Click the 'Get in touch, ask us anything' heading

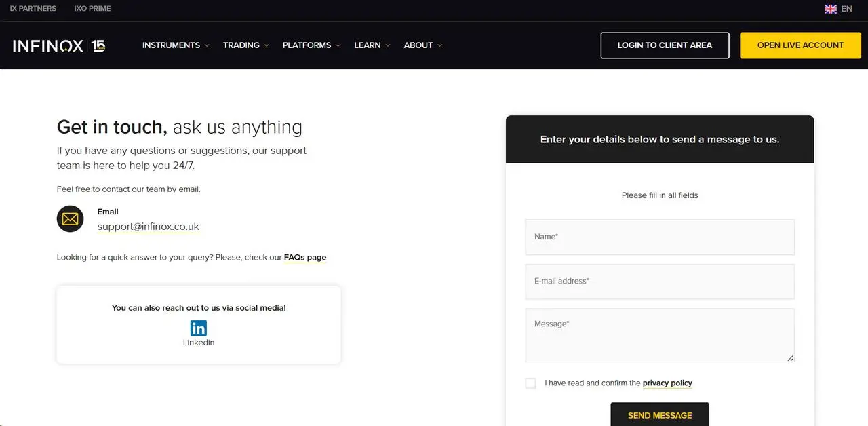[x=180, y=127]
